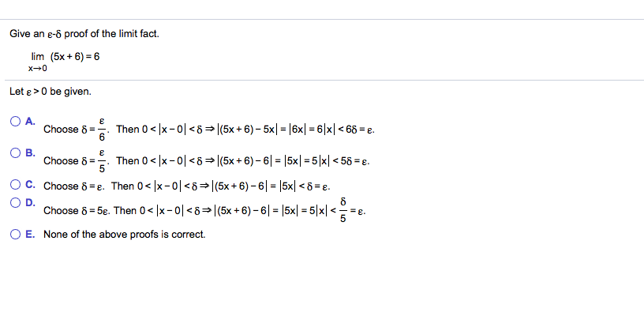This screenshot has width=644, height=316.
Task: Click the "Choose δ = ε" answer text
Action: tap(187, 186)
